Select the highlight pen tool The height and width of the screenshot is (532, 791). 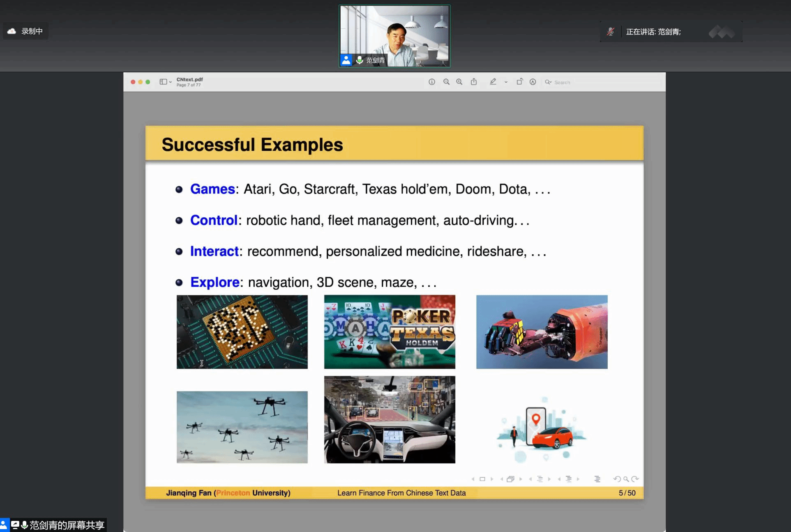click(493, 82)
